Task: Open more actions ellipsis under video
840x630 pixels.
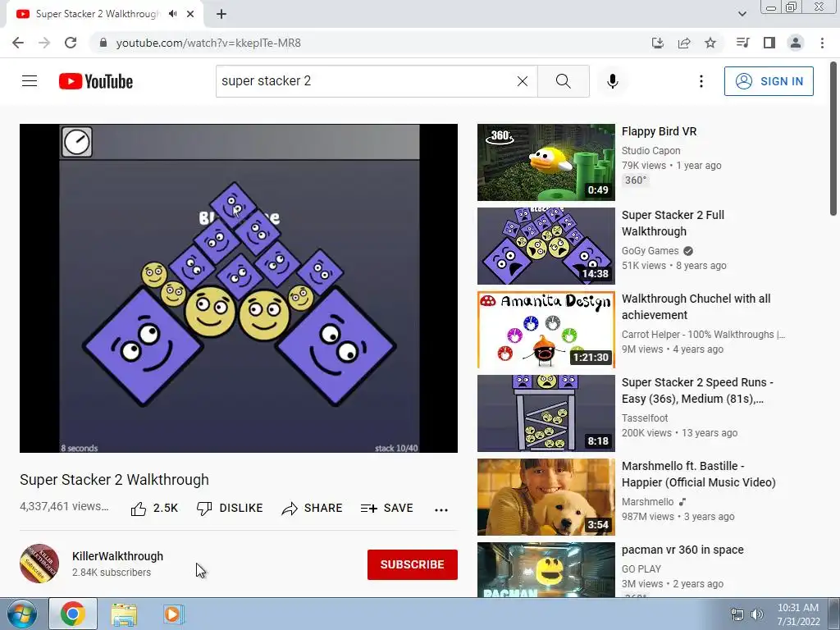Action: pyautogui.click(x=441, y=509)
